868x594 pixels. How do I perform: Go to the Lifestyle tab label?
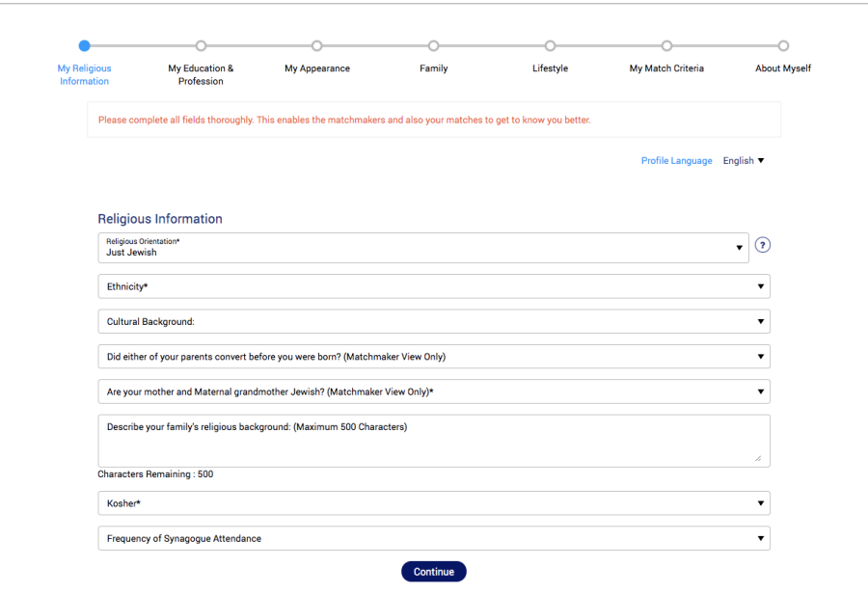tap(551, 68)
